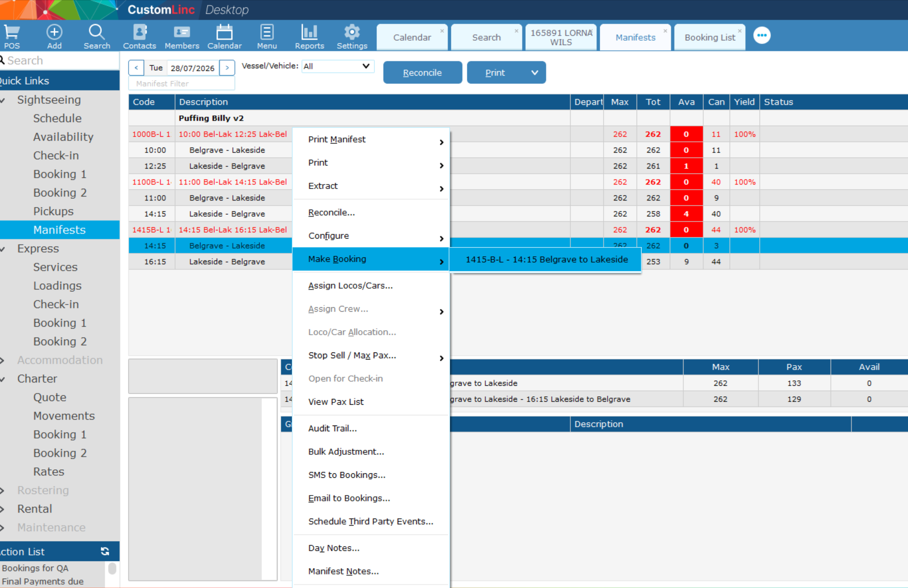Expand the Print button dropdown arrow
The height and width of the screenshot is (588, 908).
535,73
